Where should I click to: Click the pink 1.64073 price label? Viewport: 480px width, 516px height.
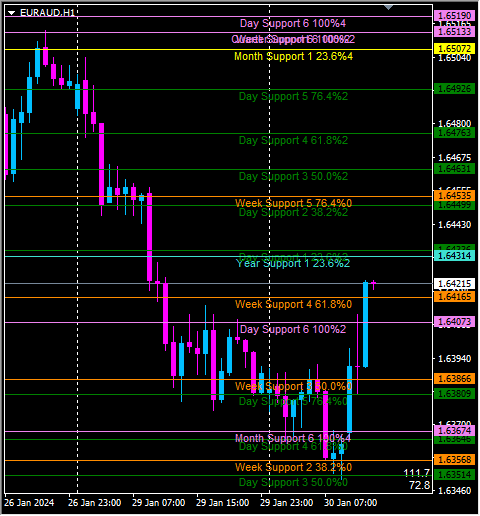click(455, 322)
